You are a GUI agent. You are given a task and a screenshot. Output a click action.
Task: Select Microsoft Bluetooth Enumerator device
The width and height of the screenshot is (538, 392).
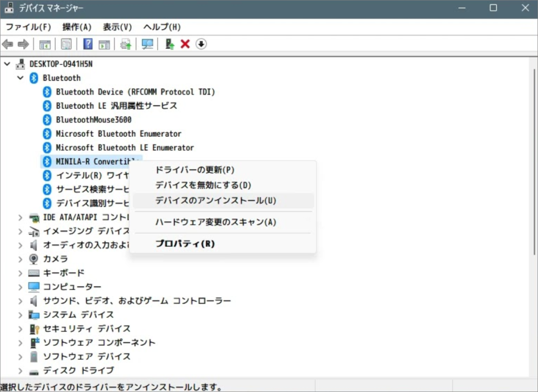pos(119,133)
